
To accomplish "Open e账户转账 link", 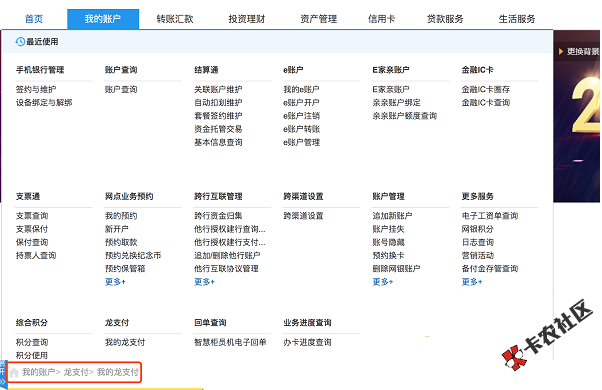I will pos(301,129).
